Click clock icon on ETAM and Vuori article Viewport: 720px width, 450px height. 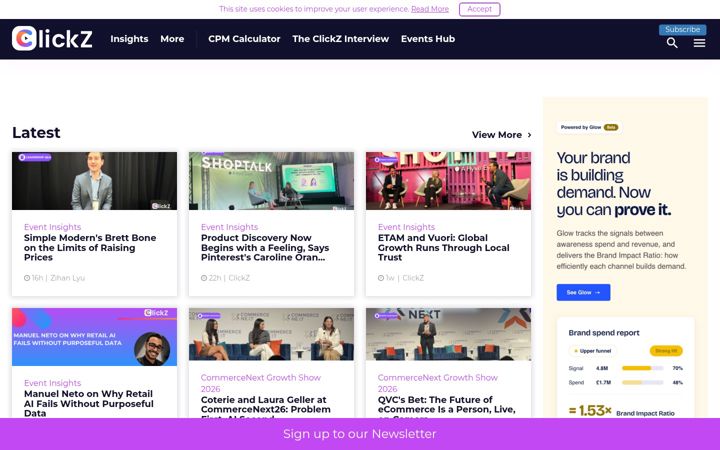(x=381, y=278)
